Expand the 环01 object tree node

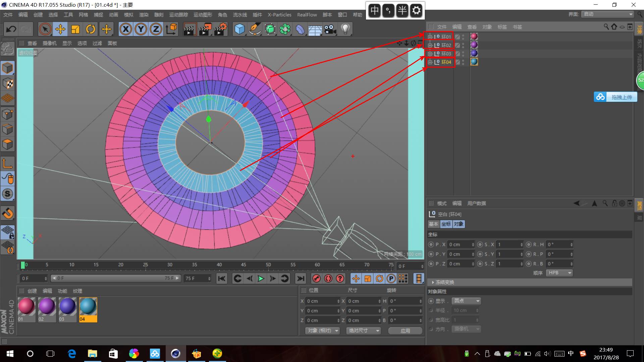point(430,37)
